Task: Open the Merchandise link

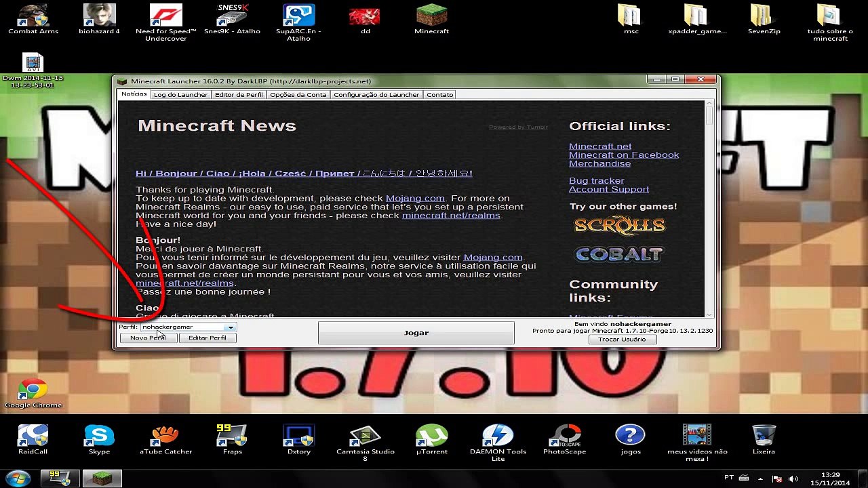Action: click(599, 163)
